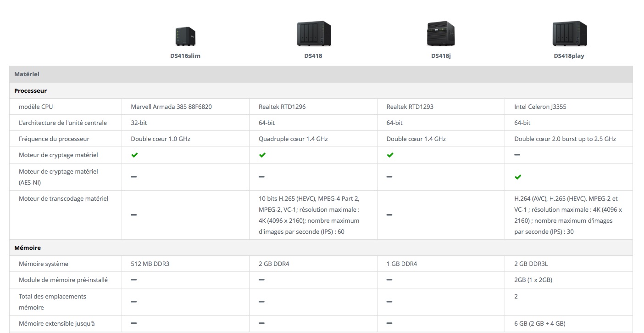Viewport: 644px width, 333px height.
Task: Select the 'Intel Celeron J3355' cell
Action: pos(540,107)
